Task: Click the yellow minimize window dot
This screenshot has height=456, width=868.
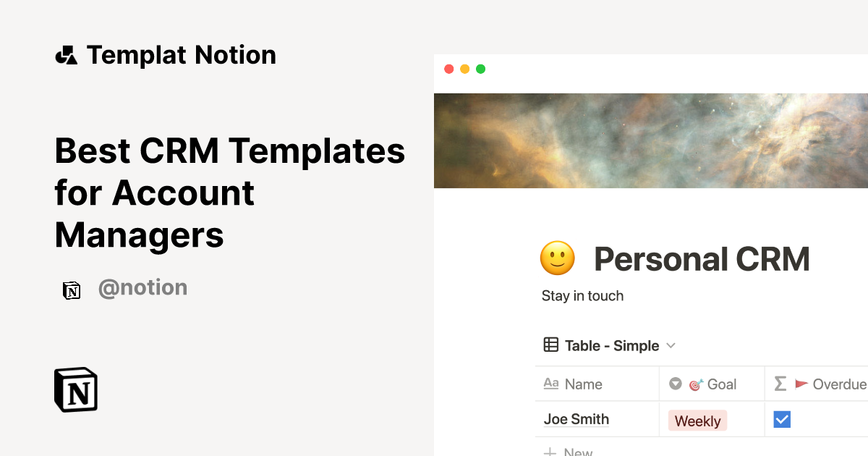Action: click(x=464, y=69)
